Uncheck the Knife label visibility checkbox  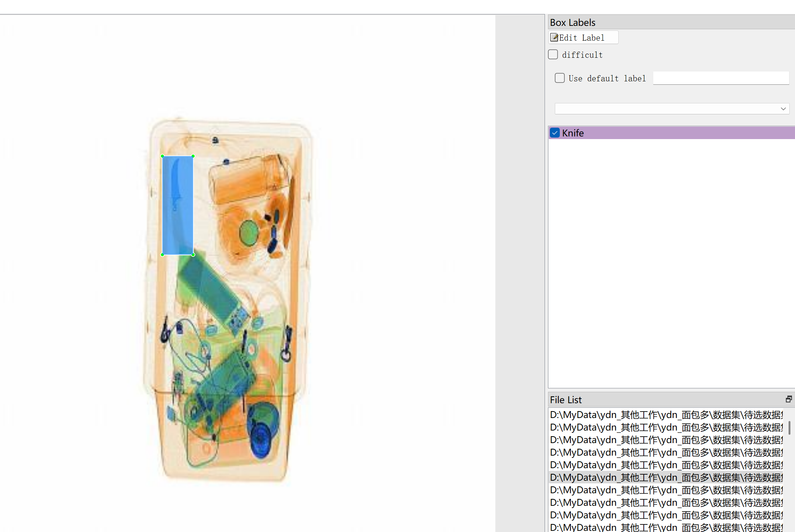[x=555, y=133]
